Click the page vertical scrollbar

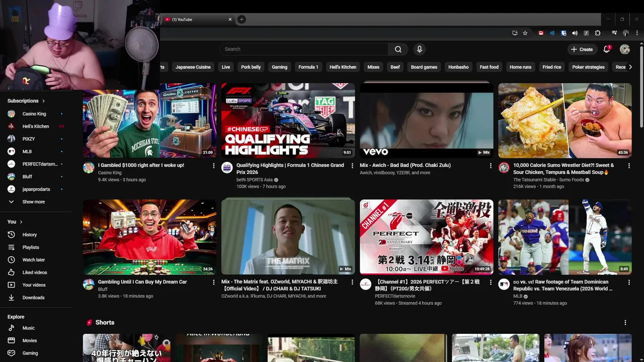641,86
